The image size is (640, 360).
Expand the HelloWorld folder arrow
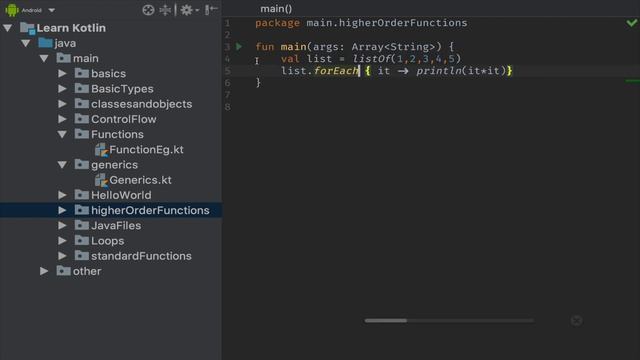[x=62, y=195]
